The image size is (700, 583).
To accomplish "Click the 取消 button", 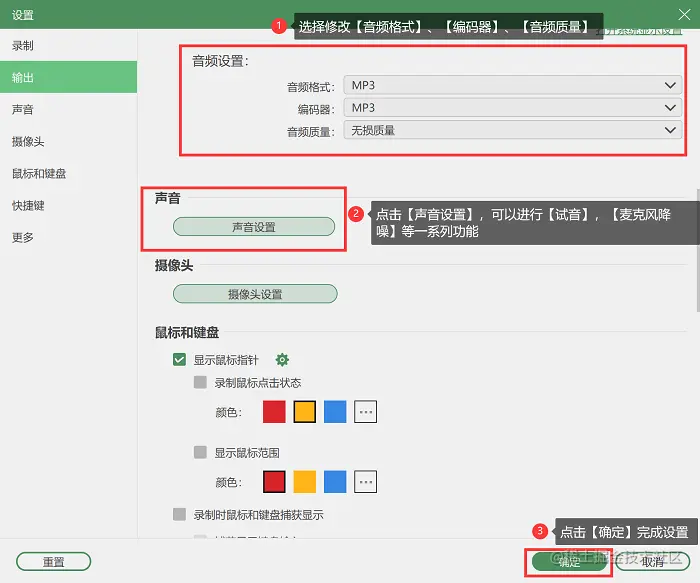I will click(653, 562).
